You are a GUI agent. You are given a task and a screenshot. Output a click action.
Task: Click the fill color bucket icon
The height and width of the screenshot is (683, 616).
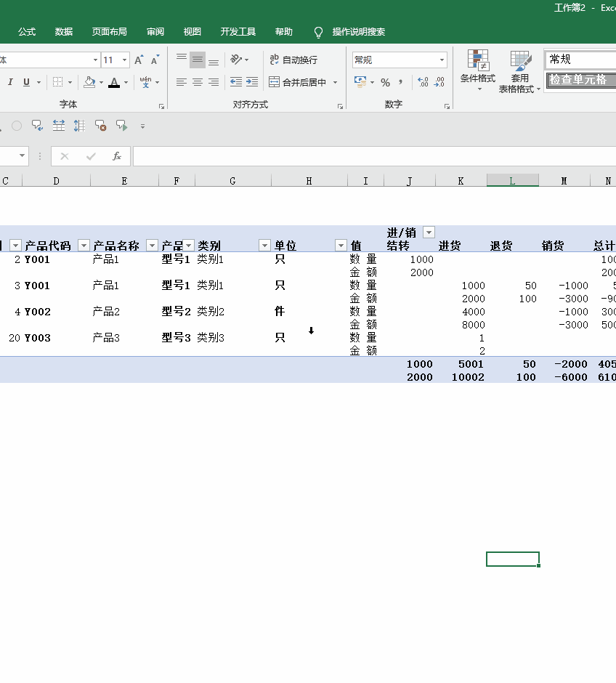tap(89, 82)
